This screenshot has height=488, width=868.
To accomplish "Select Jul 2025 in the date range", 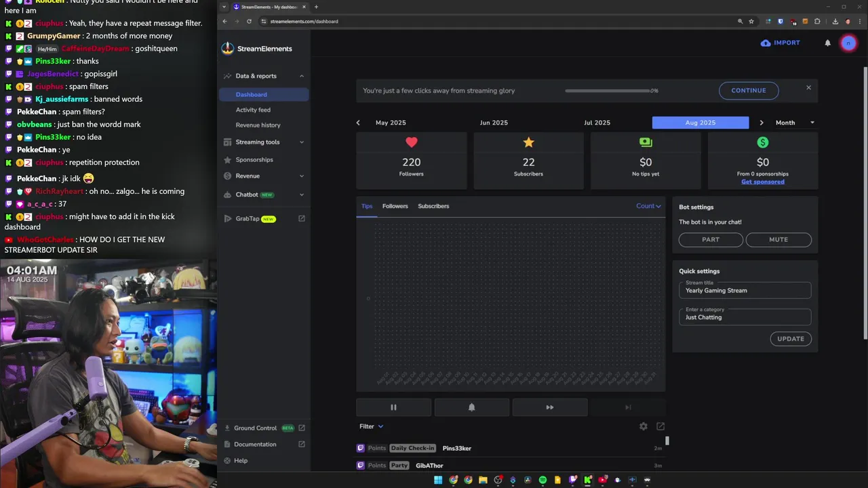I will (x=597, y=123).
